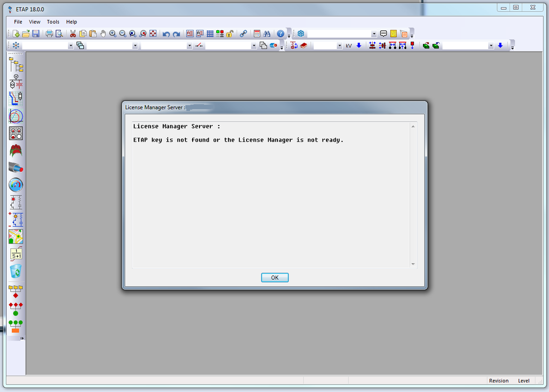Open the File menu
Viewport: 549px width, 392px height.
18,22
